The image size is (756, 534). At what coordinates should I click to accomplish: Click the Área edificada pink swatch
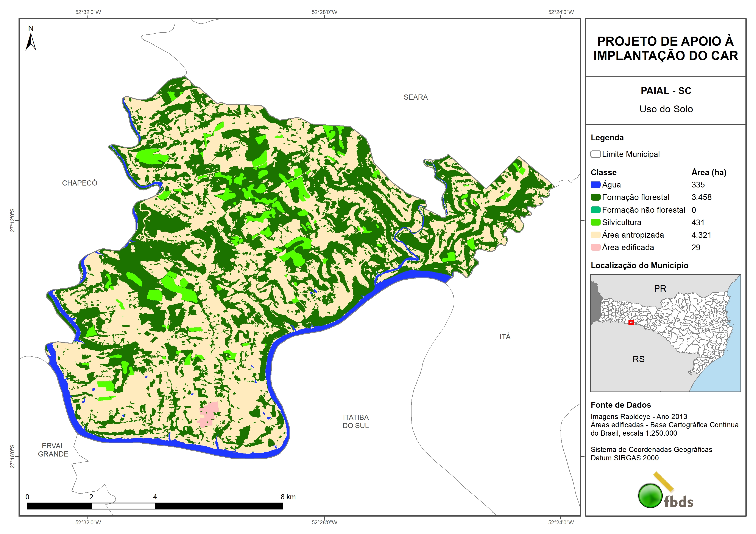pyautogui.click(x=595, y=248)
